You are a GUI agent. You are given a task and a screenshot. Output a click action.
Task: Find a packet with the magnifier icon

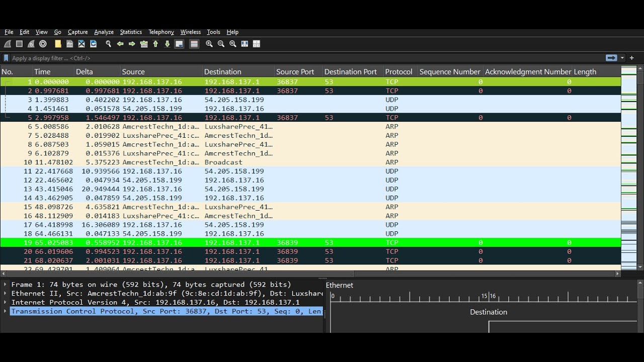(108, 44)
